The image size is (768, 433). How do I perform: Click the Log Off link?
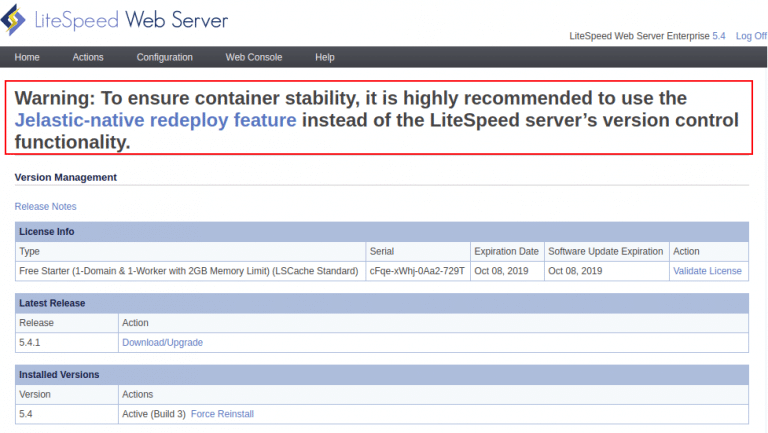751,36
